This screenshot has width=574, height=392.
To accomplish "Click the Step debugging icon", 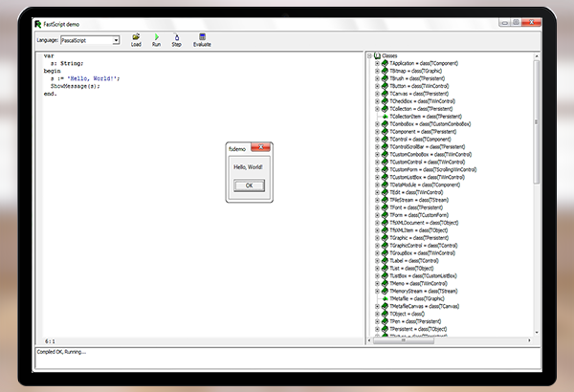I will tap(176, 38).
